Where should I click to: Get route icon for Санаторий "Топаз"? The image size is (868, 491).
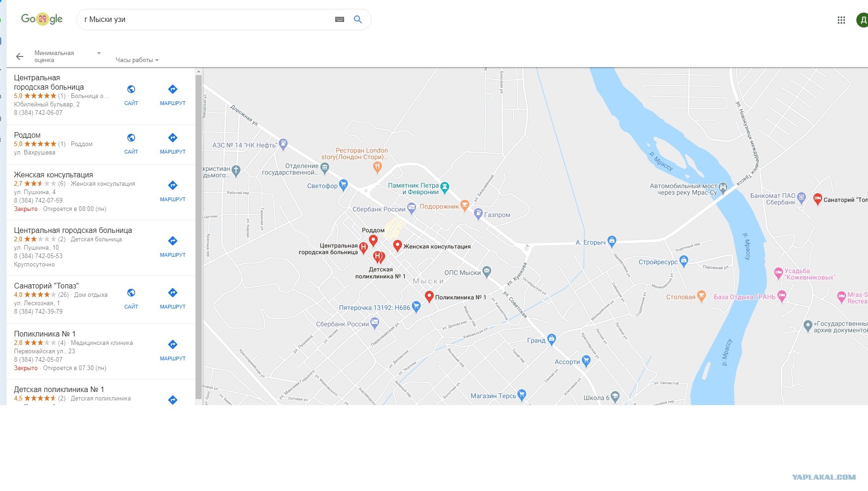tap(173, 293)
